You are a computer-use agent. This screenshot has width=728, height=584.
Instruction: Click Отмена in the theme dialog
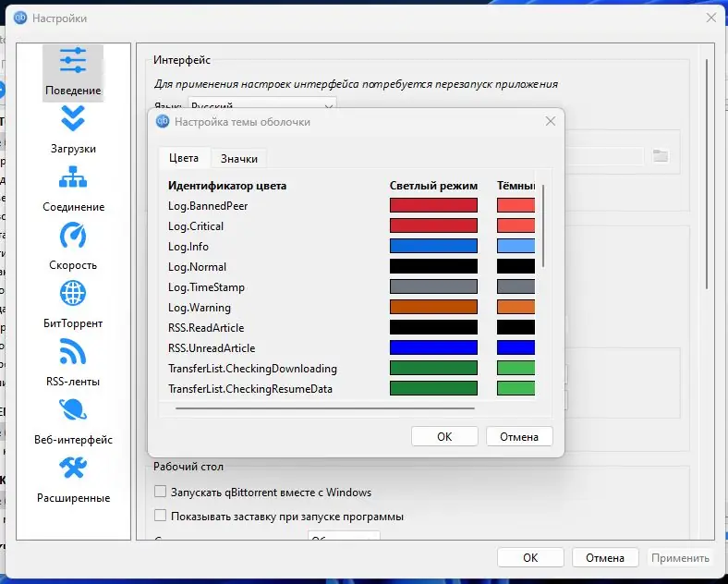click(x=519, y=436)
